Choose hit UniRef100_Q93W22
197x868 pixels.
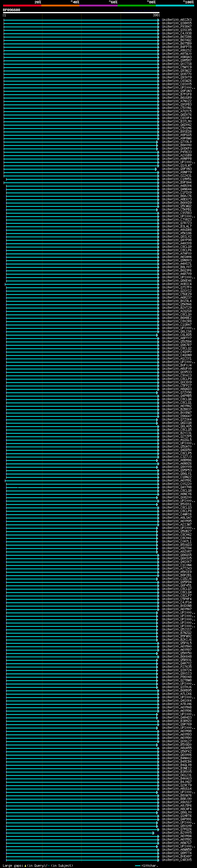tap(177, 71)
